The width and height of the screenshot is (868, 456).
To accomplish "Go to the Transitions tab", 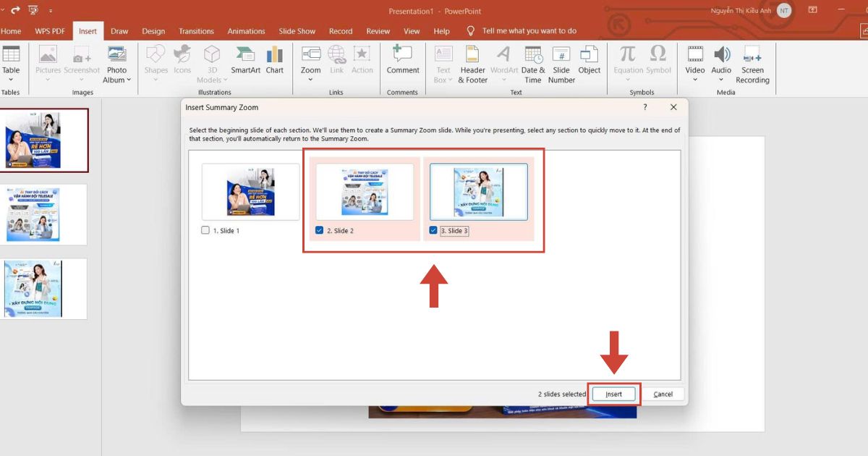I will pos(197,31).
